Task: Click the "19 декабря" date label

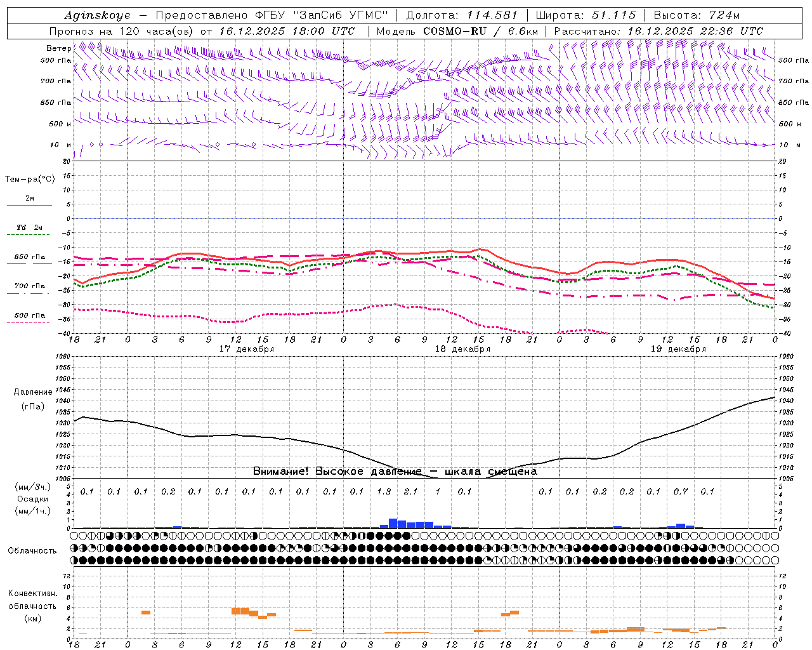Action: click(678, 349)
